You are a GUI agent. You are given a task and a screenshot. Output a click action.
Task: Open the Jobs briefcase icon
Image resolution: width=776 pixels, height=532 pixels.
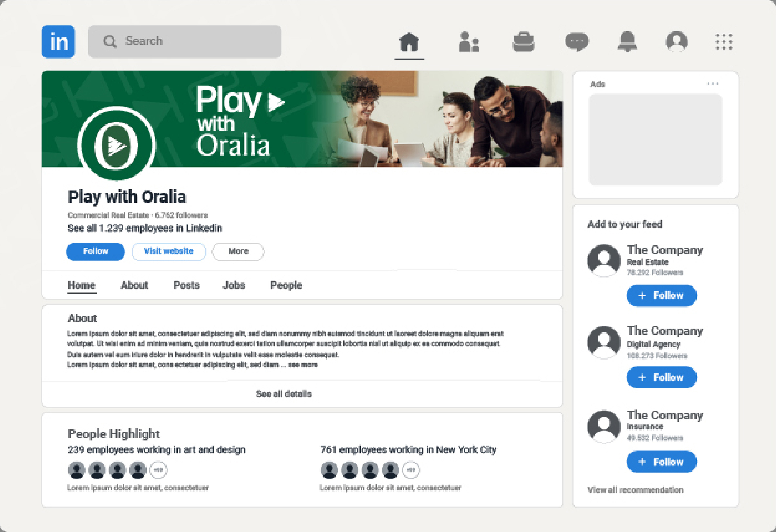click(x=523, y=42)
